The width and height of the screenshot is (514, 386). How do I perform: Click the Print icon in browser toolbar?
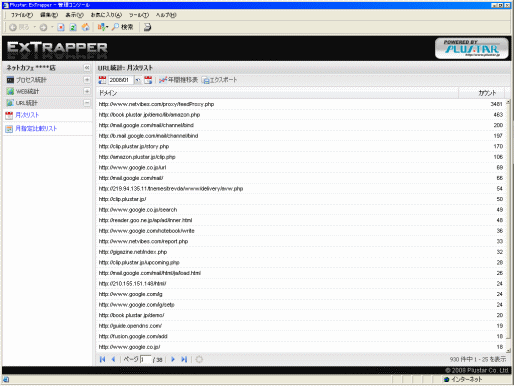pos(147,27)
